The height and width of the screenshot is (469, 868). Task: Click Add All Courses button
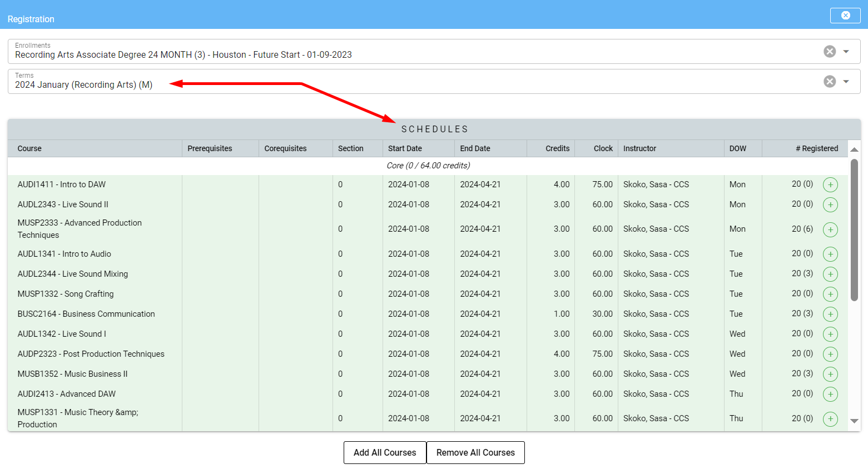[385, 452]
